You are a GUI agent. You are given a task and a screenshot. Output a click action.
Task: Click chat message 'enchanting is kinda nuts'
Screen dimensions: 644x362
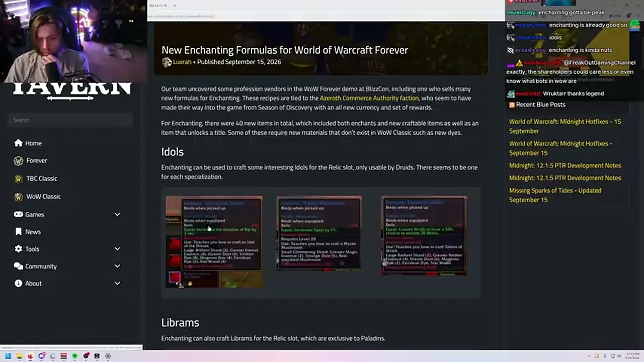[x=580, y=50]
